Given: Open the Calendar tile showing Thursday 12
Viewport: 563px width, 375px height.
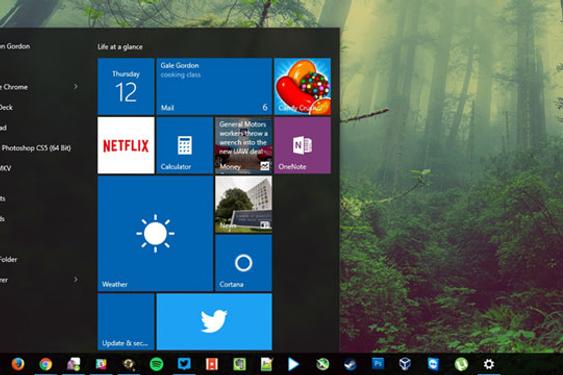Looking at the screenshot, I should tap(126, 87).
